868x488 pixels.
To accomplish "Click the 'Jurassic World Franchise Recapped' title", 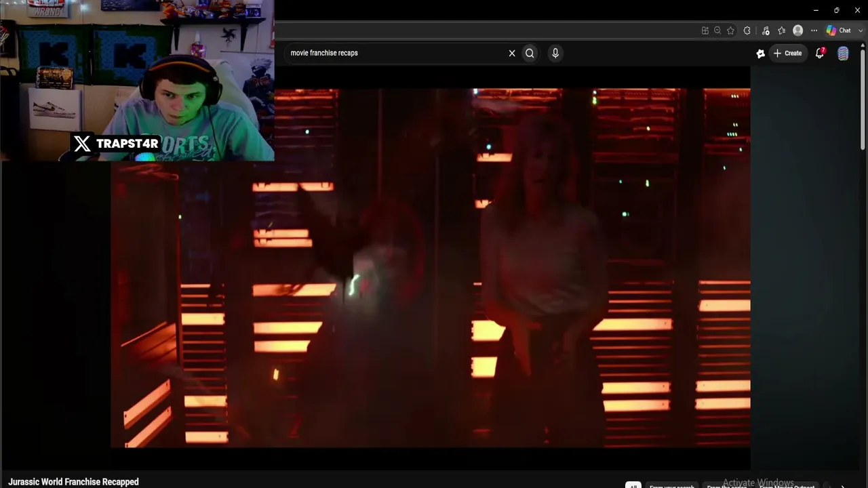I will tap(73, 482).
